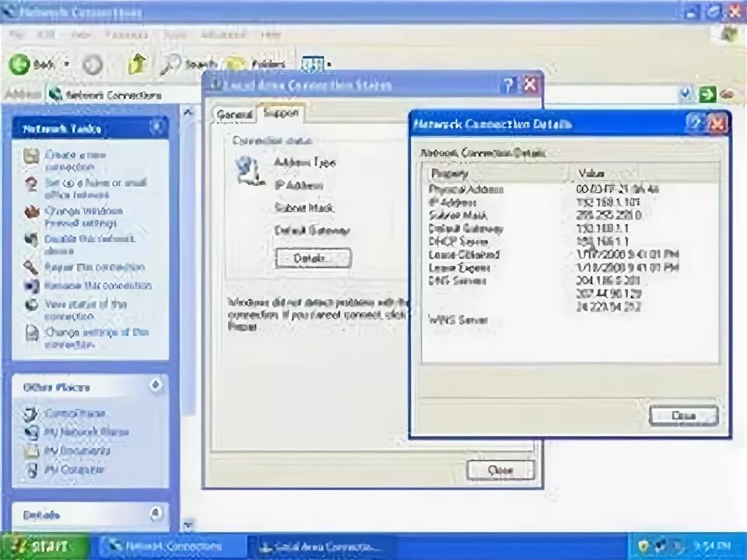Viewport: 747px width, 560px height.
Task: Click the sidebar scroll down arrow
Action: (x=188, y=526)
